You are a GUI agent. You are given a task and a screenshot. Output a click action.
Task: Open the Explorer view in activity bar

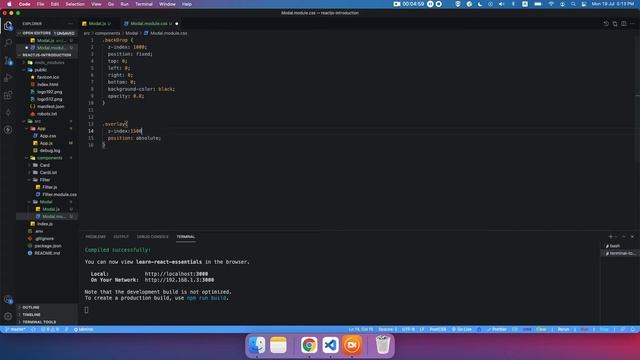pos(8,26)
